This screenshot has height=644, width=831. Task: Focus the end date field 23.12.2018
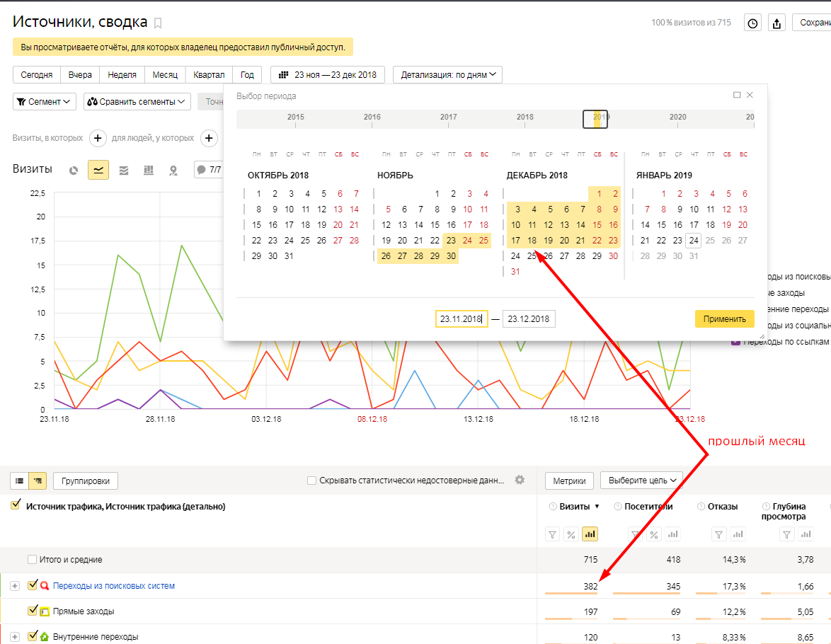click(x=529, y=318)
